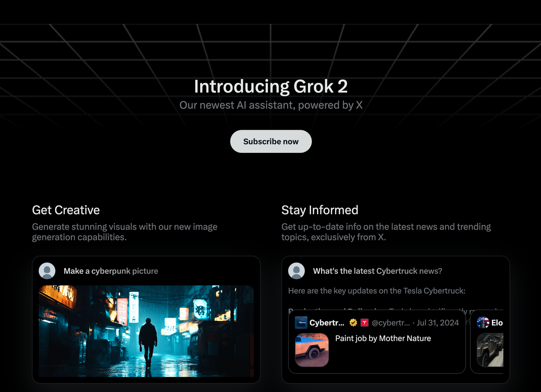
Task: Select the 'Paint job by Mother Nature' post text
Action: 383,338
